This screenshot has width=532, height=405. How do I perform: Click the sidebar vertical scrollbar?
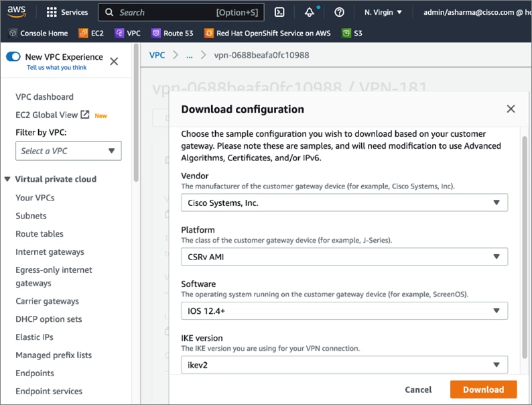point(136,113)
